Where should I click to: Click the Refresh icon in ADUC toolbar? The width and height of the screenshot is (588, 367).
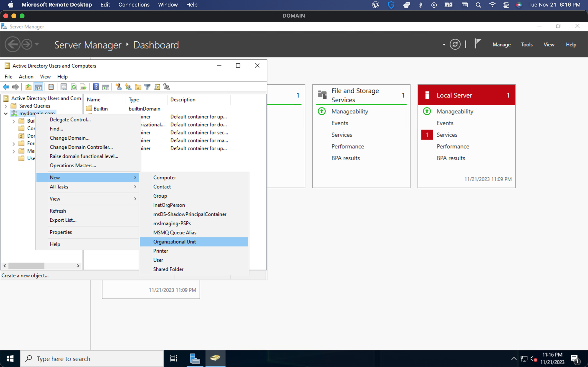(x=74, y=87)
